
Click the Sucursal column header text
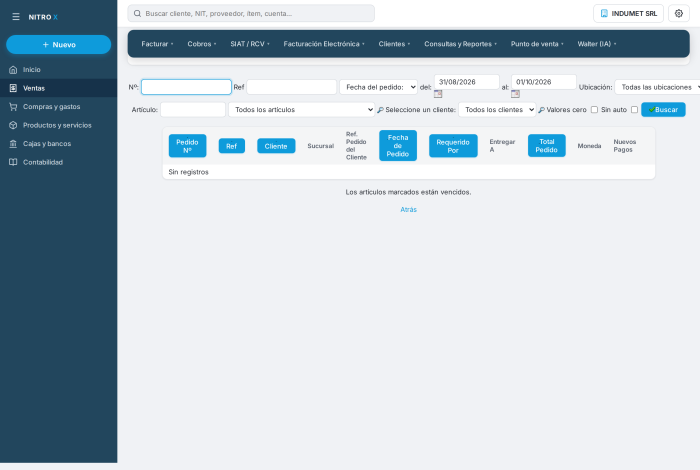(321, 146)
